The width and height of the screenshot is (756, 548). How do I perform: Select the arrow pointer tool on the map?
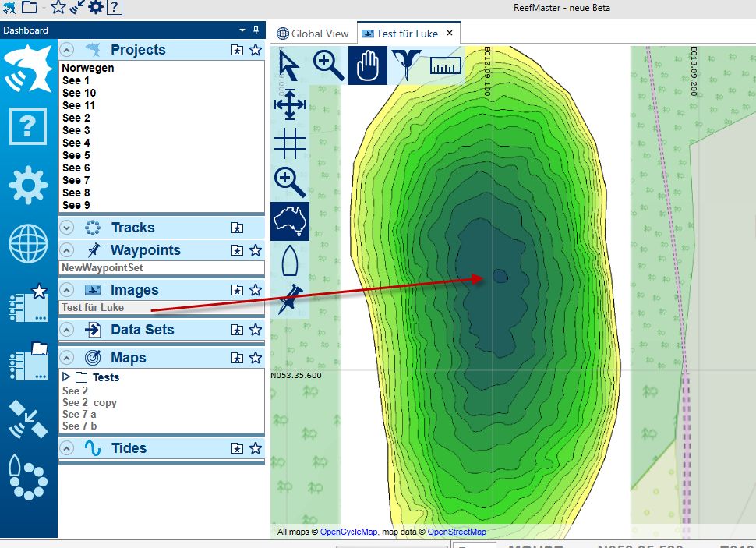tap(289, 66)
